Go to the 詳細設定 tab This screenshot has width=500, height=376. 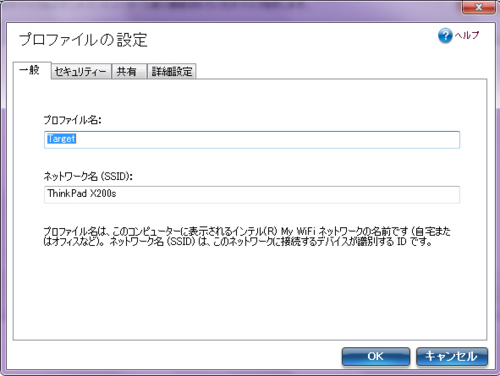[172, 71]
